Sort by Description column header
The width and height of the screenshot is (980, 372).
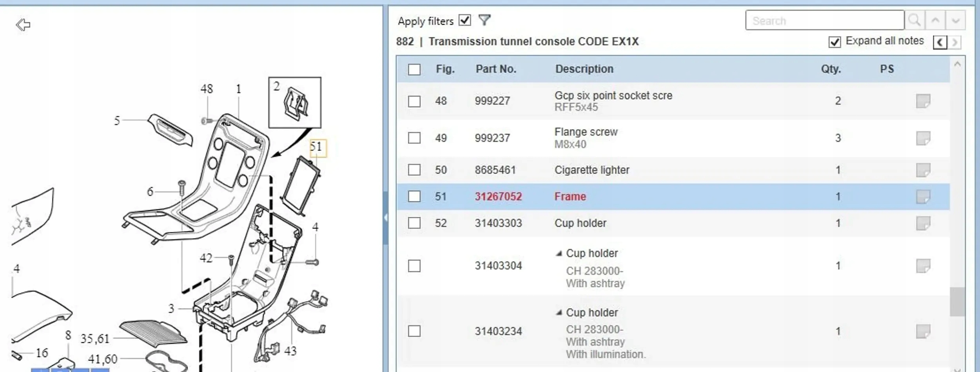[x=584, y=69]
